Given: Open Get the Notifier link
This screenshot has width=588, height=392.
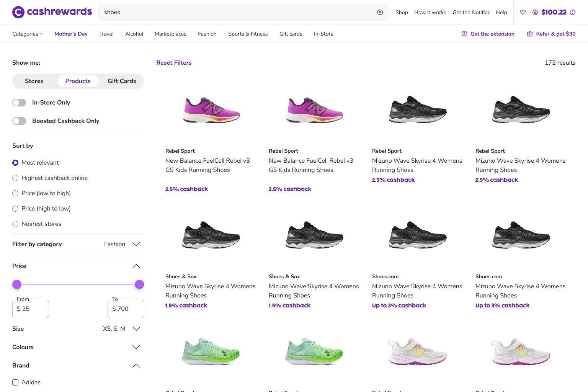Looking at the screenshot, I should pyautogui.click(x=471, y=12).
